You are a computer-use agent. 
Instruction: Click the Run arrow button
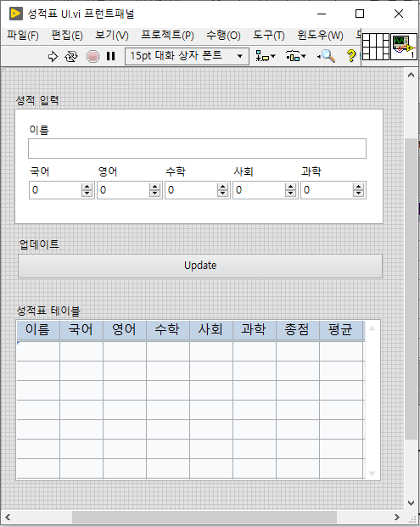53,56
